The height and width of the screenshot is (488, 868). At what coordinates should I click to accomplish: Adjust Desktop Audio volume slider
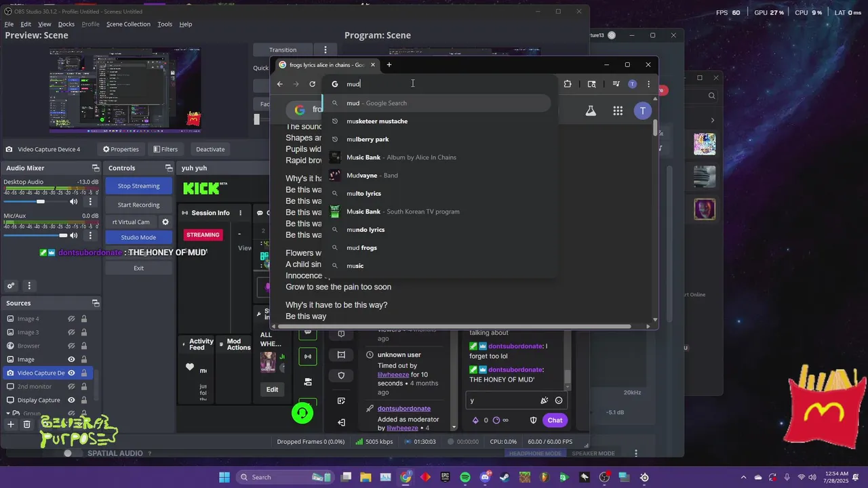tap(35, 201)
